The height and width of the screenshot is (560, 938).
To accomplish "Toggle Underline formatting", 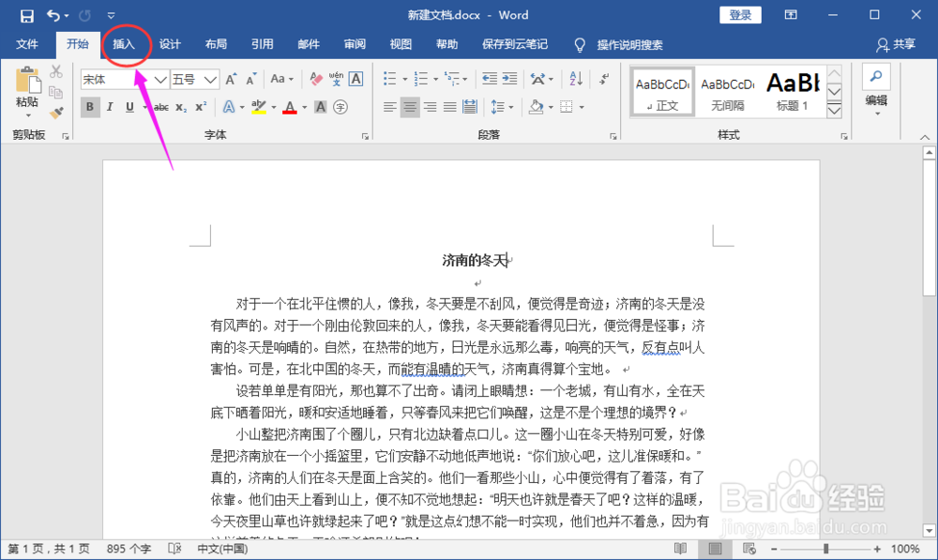I will 129,107.
